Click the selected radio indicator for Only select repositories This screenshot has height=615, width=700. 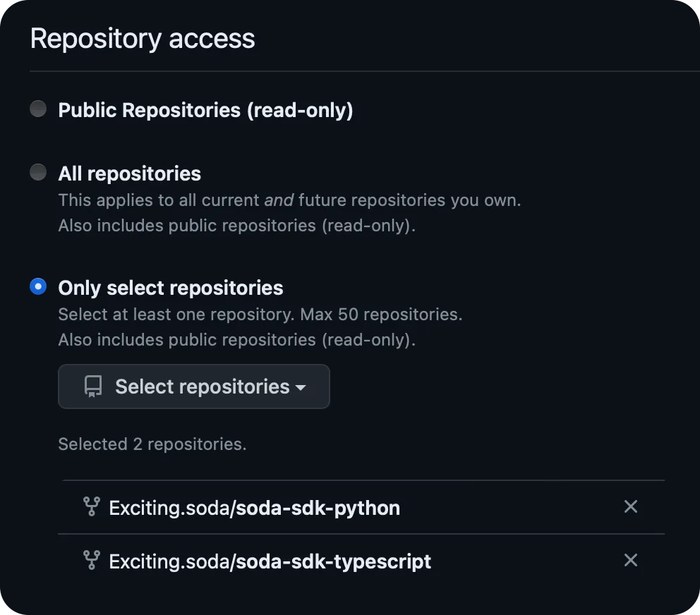[x=37, y=286]
